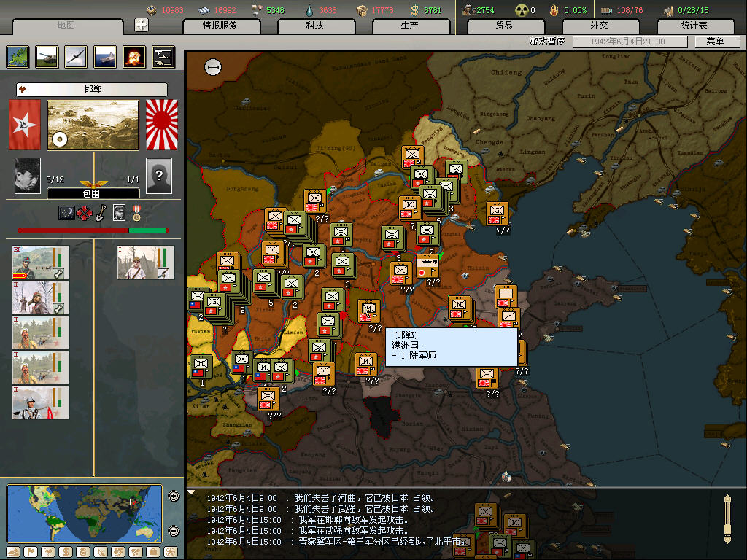
Task: Select the diagonal stroke map mode button
Action: pyautogui.click(x=101, y=552)
